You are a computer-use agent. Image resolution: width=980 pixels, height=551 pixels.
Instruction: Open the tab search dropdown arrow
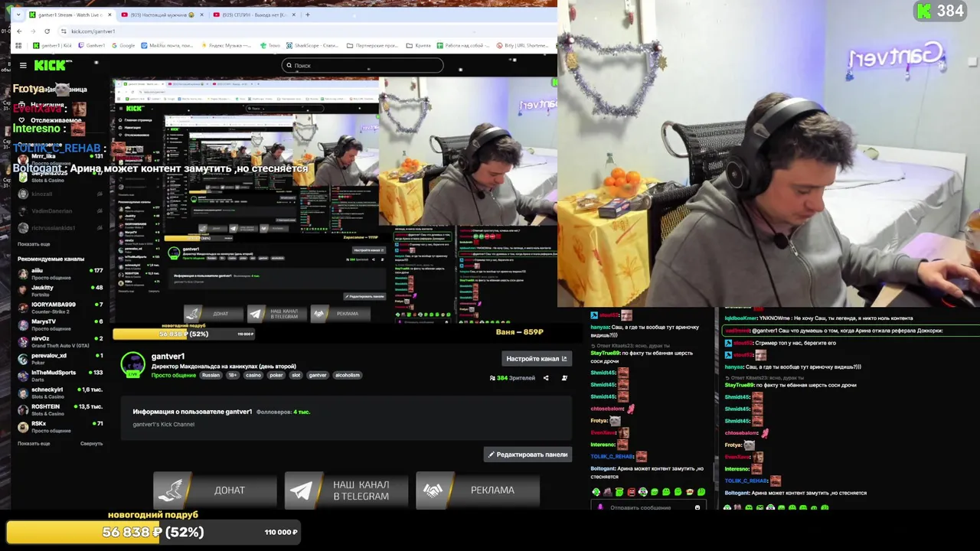pyautogui.click(x=18, y=15)
